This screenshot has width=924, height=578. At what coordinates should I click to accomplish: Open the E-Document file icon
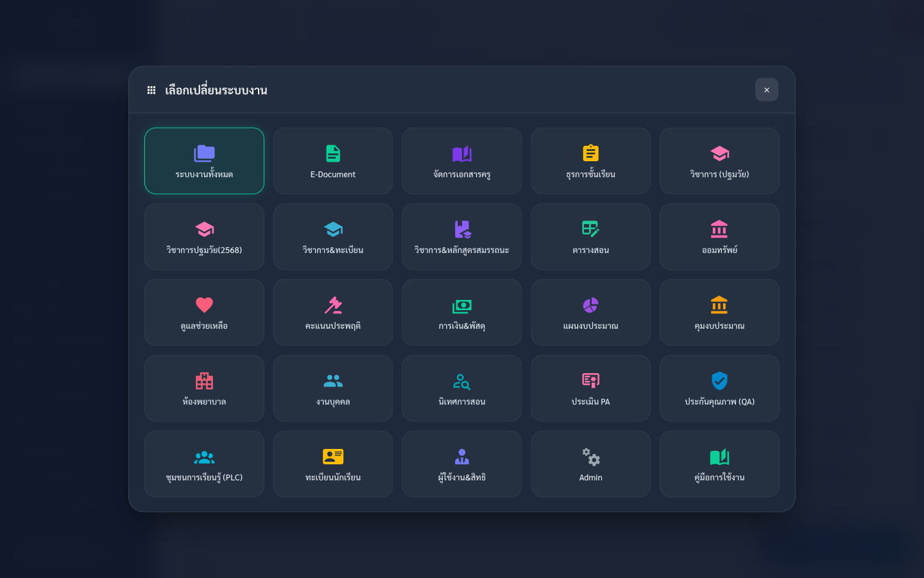333,153
